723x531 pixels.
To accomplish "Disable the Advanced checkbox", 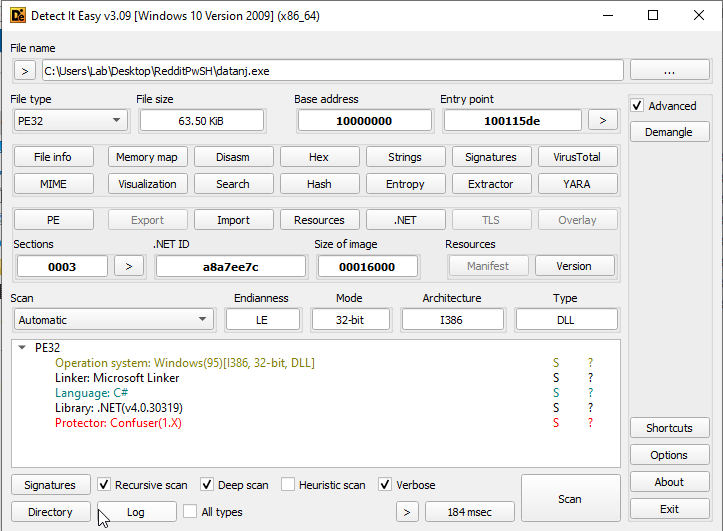I will (638, 106).
